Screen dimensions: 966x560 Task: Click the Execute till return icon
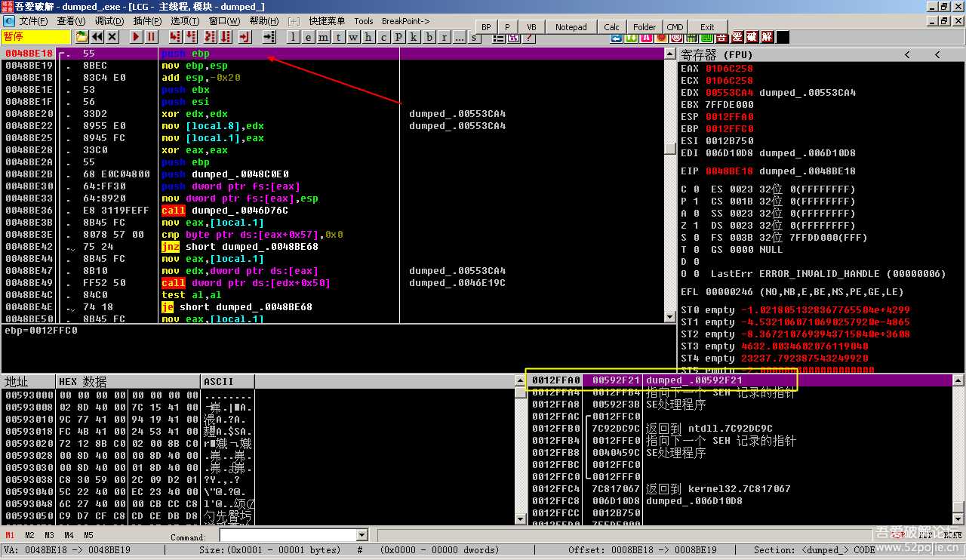[244, 37]
